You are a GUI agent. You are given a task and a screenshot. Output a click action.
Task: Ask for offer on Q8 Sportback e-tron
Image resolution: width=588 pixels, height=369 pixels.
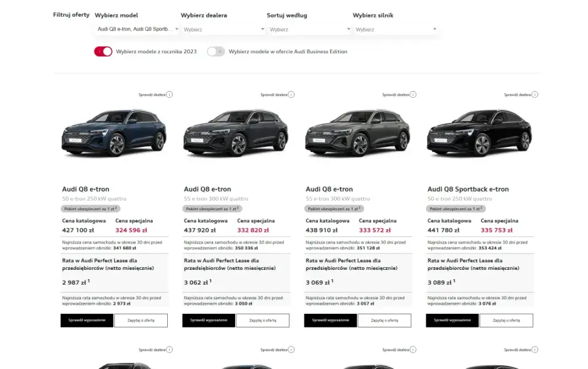507,321
